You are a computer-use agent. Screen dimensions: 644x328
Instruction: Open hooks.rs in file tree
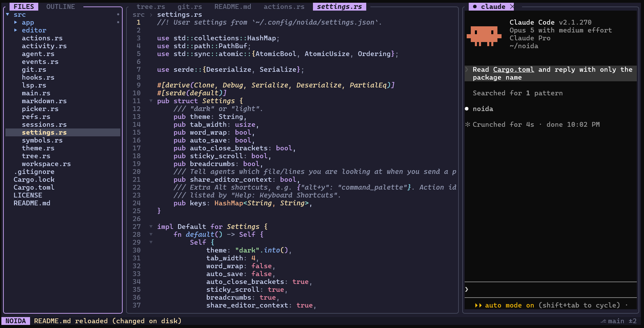(38, 77)
